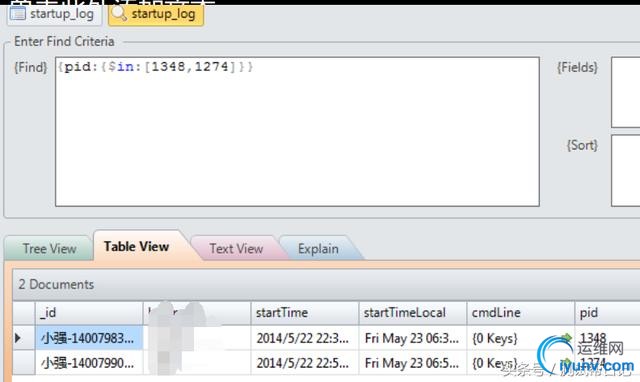The image size is (640, 382).
Task: Click startTimeLocal cell Fri May 23 06:3...
Action: pyautogui.click(x=413, y=338)
